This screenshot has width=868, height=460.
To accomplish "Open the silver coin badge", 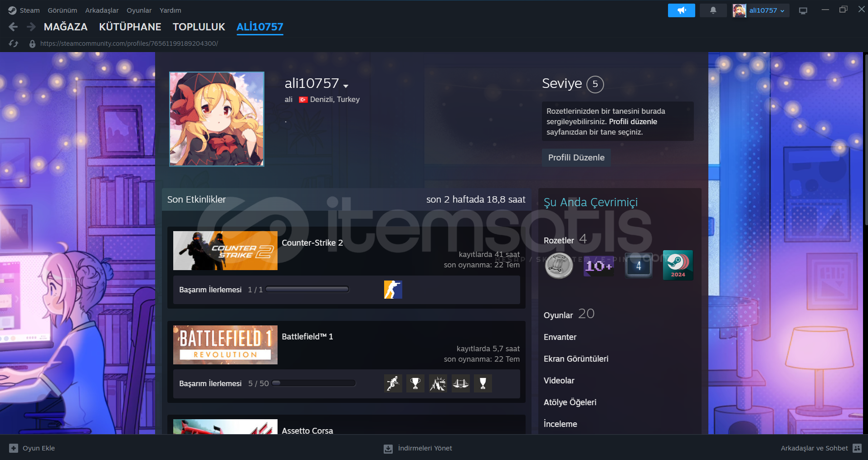I will point(559,265).
